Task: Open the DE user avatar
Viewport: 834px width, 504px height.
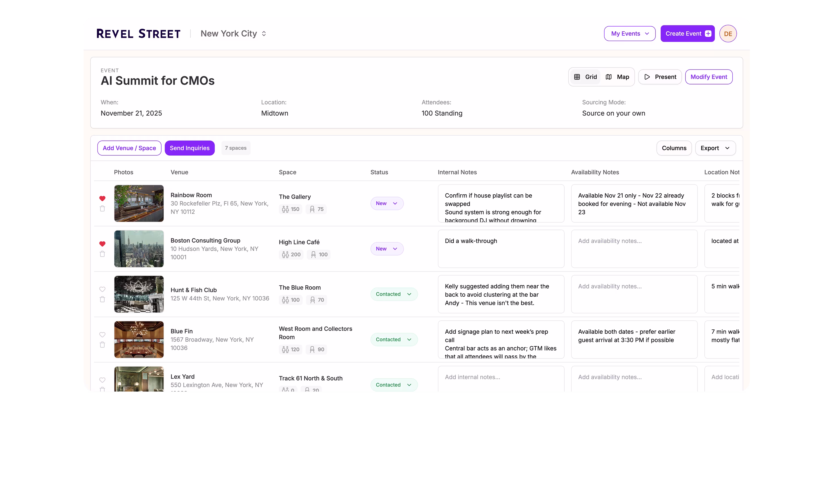Action: coord(728,34)
